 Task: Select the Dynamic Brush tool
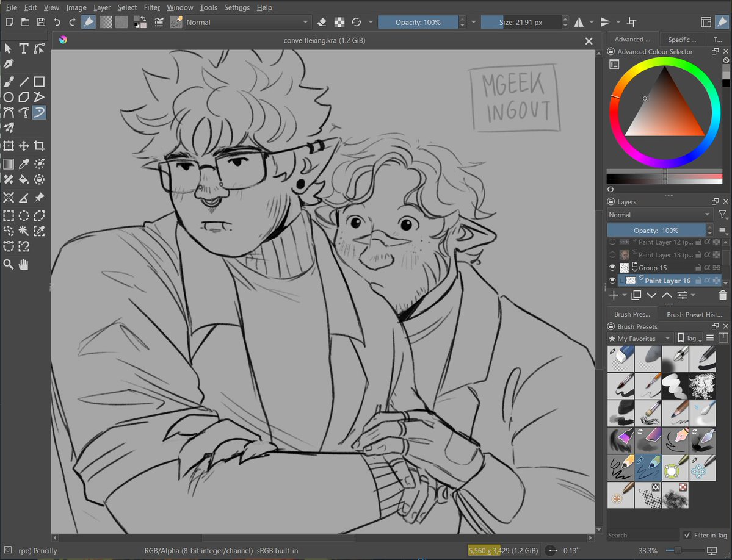coord(39,112)
